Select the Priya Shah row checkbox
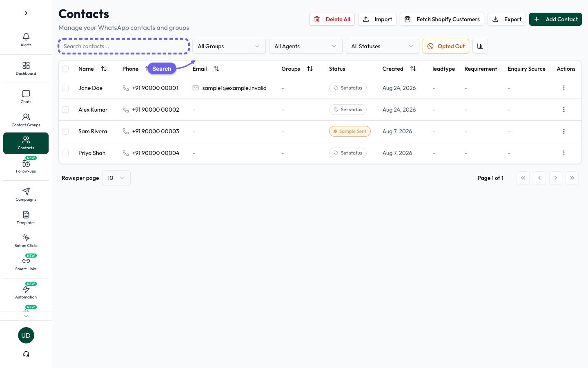The height and width of the screenshot is (368, 588). pyautogui.click(x=65, y=153)
